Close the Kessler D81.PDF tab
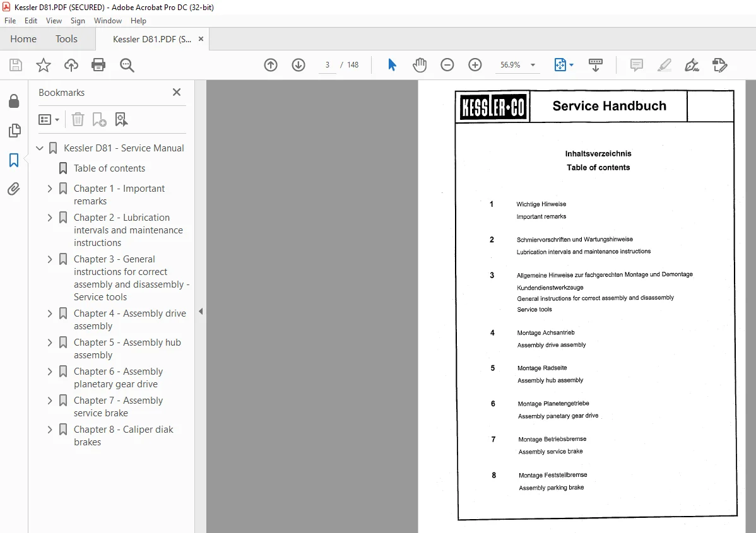This screenshot has height=533, width=756. [x=201, y=39]
